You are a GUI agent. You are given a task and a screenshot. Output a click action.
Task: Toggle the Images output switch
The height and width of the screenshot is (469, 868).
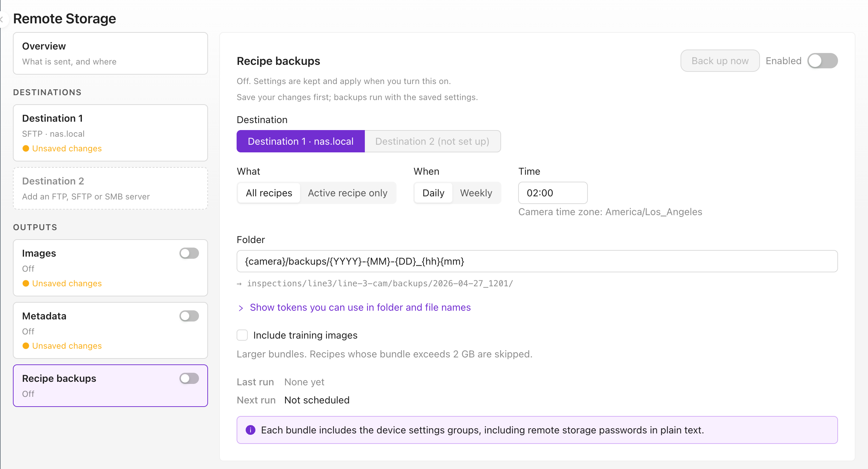pos(189,253)
